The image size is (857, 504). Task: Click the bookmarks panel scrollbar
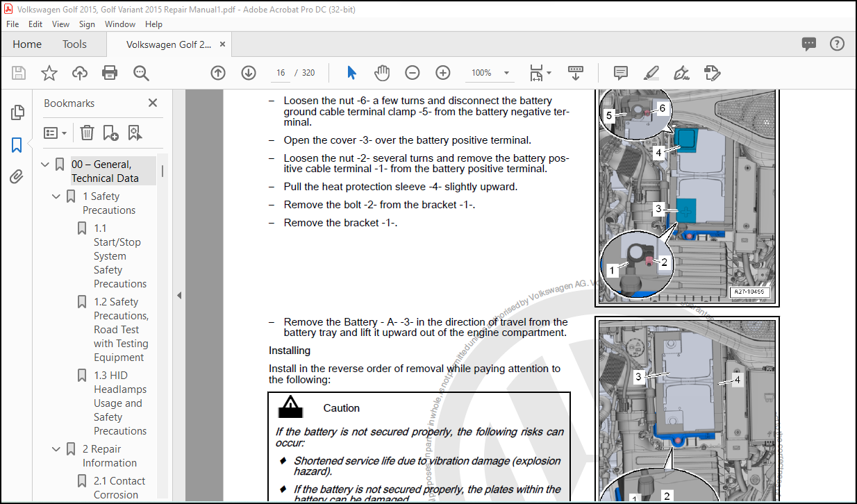(x=163, y=171)
